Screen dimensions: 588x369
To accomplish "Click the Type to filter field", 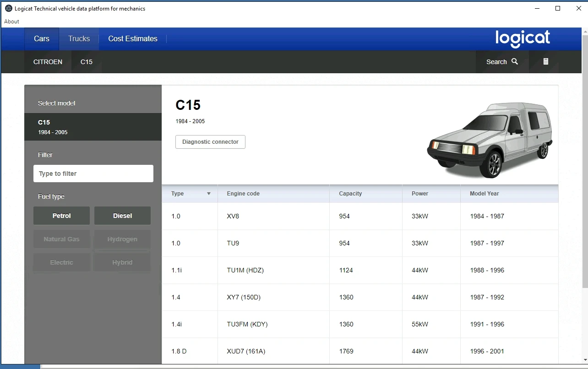I will [93, 174].
